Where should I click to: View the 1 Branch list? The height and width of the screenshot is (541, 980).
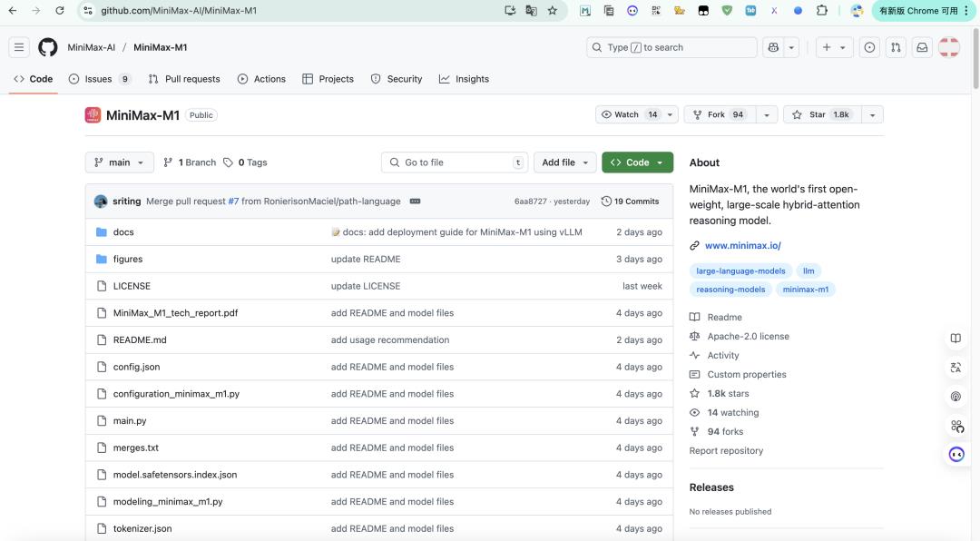(x=190, y=162)
